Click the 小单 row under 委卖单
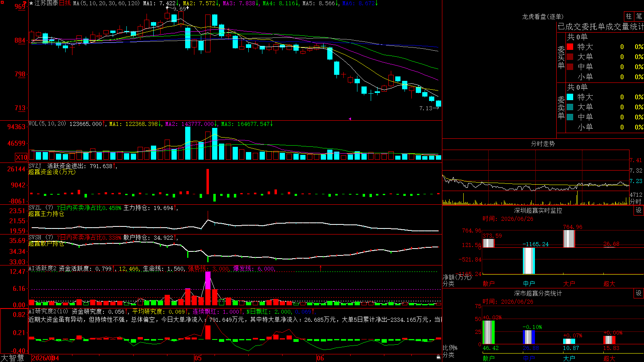644x362 pixels. (605, 127)
